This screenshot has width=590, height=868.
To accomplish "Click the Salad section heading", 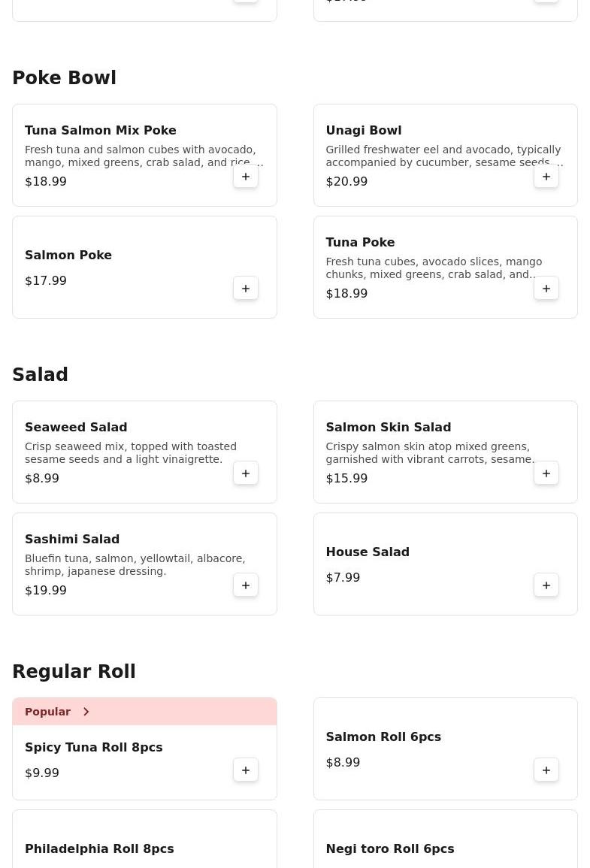I will 41,375.
